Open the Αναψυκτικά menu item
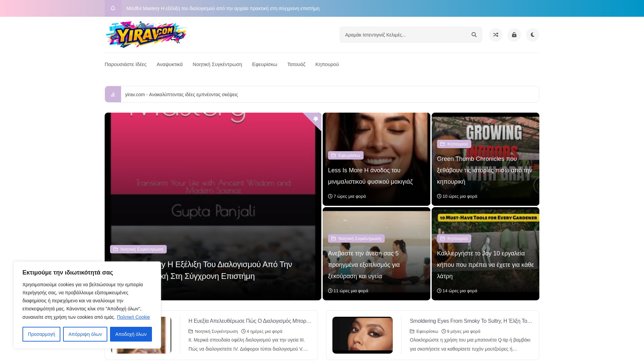Viewport: 644px width, 362px height. click(170, 64)
